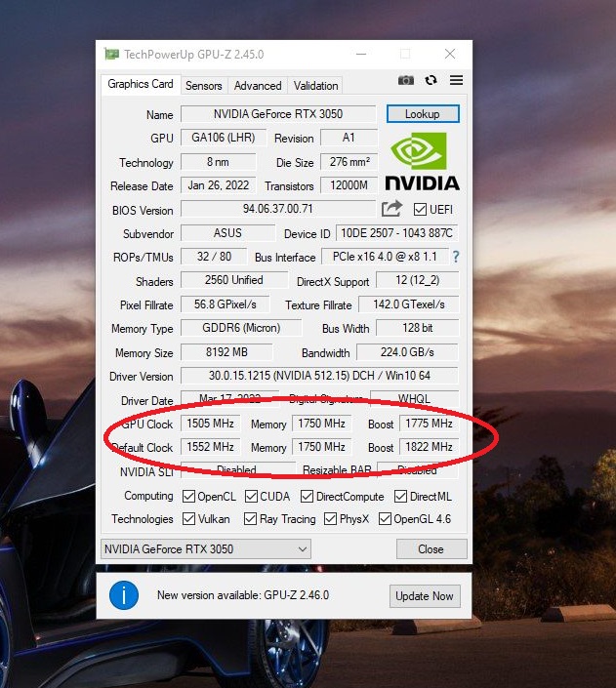This screenshot has height=688, width=616.
Task: Click the Driver Version field
Action: click(319, 376)
